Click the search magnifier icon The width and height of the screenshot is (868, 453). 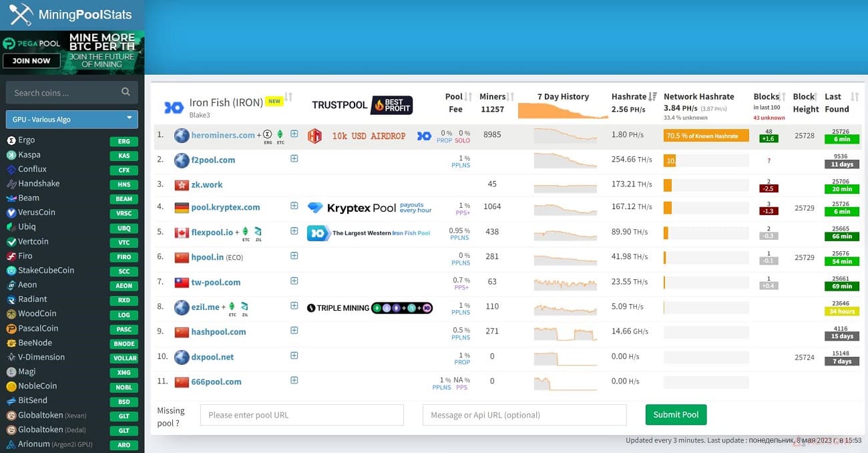point(126,92)
